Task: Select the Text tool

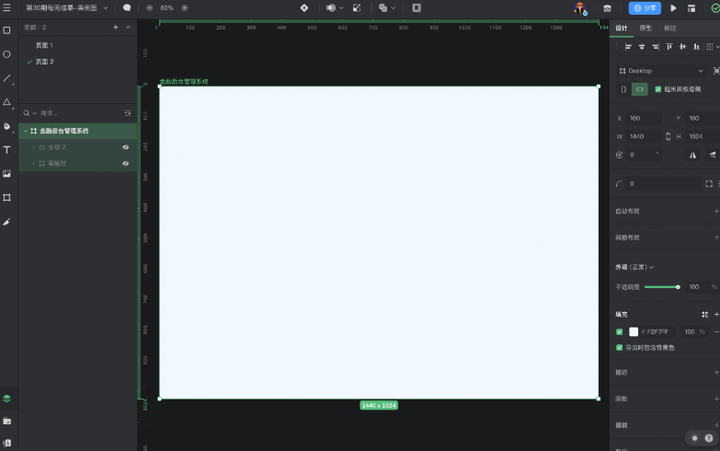Action: [7, 150]
